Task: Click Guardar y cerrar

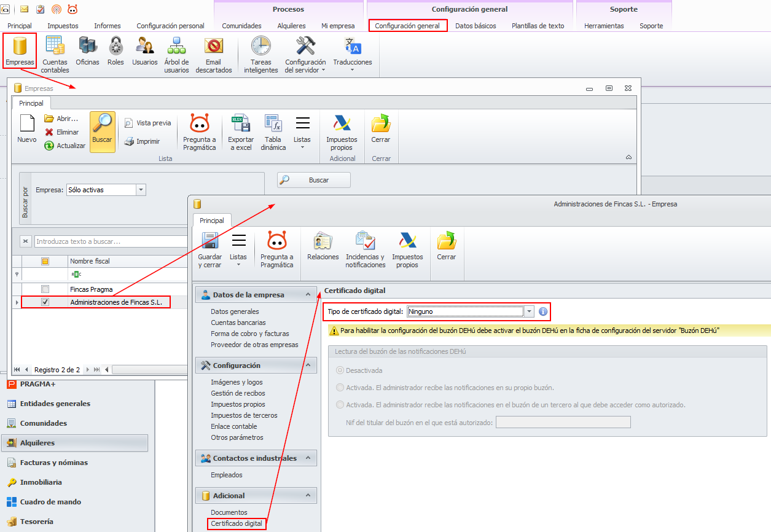Action: [x=210, y=250]
